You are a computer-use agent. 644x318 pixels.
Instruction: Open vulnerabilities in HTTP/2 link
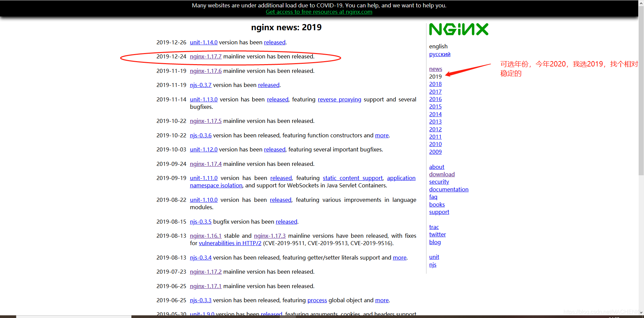point(230,243)
